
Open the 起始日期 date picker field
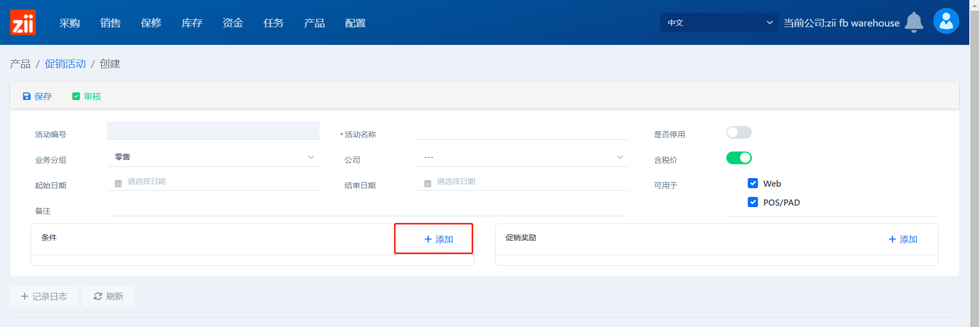coord(213,182)
